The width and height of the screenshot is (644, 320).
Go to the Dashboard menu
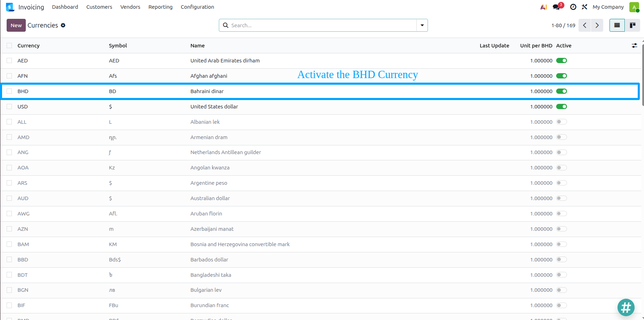(65, 7)
